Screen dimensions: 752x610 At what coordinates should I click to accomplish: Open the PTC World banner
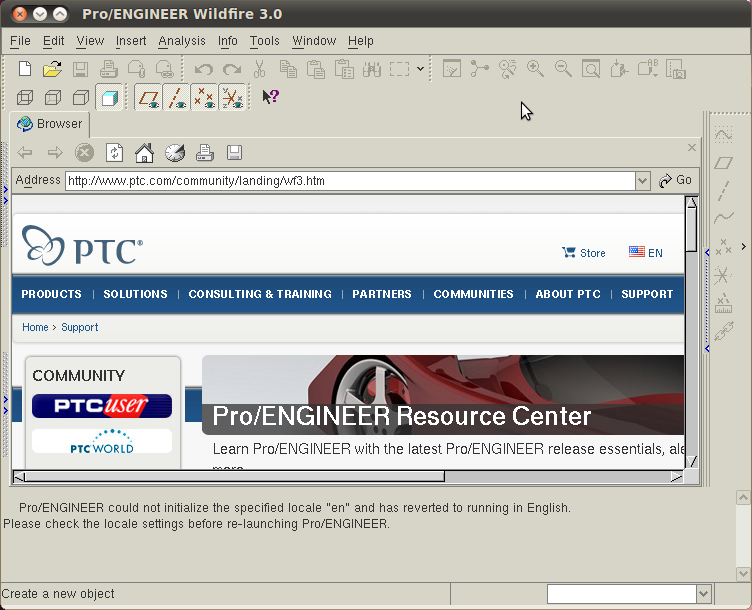[x=102, y=441]
